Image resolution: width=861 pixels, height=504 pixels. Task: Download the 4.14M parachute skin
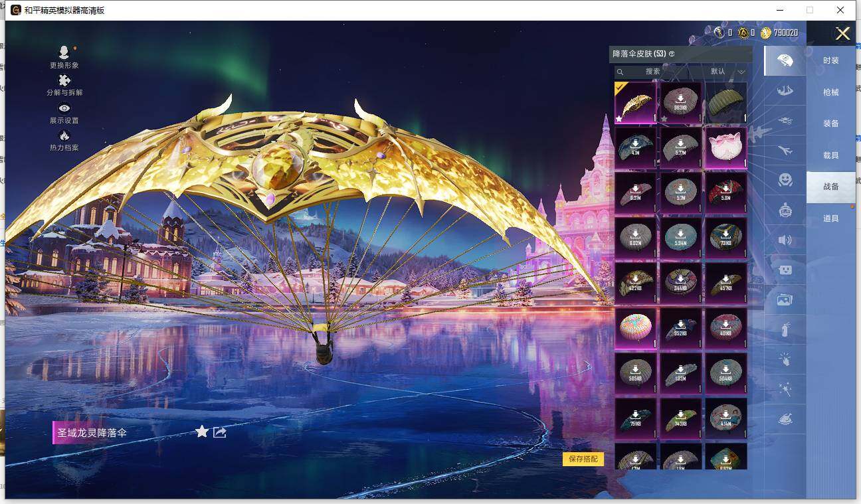725,418
